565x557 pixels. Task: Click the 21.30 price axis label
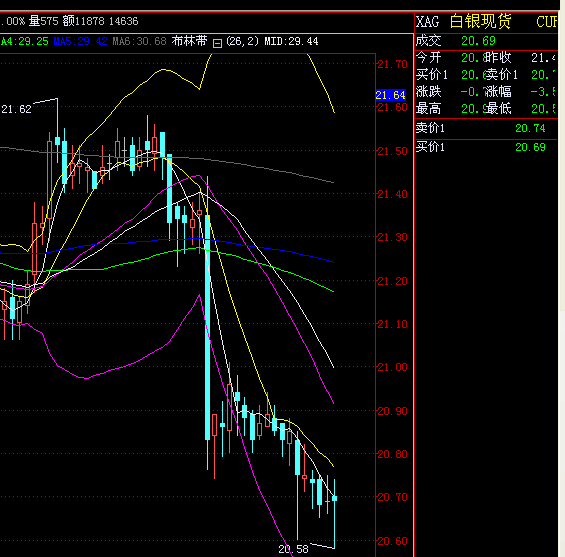point(392,237)
